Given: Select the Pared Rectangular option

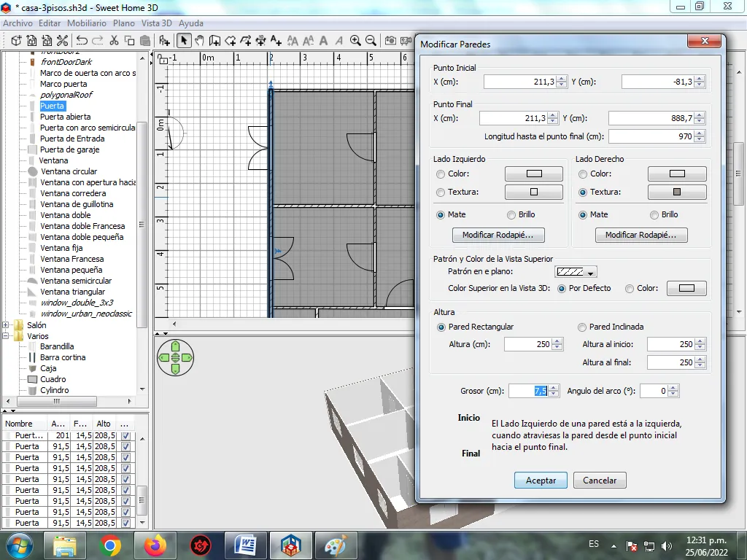Looking at the screenshot, I should 441,327.
